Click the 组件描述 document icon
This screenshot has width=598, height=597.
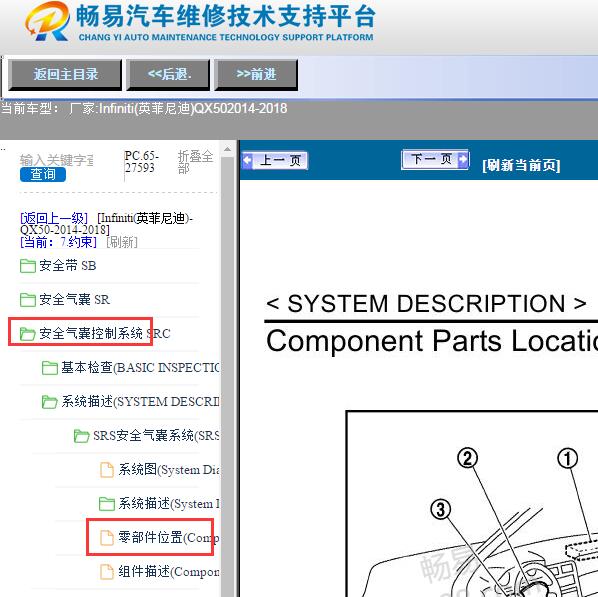pyautogui.click(x=107, y=571)
